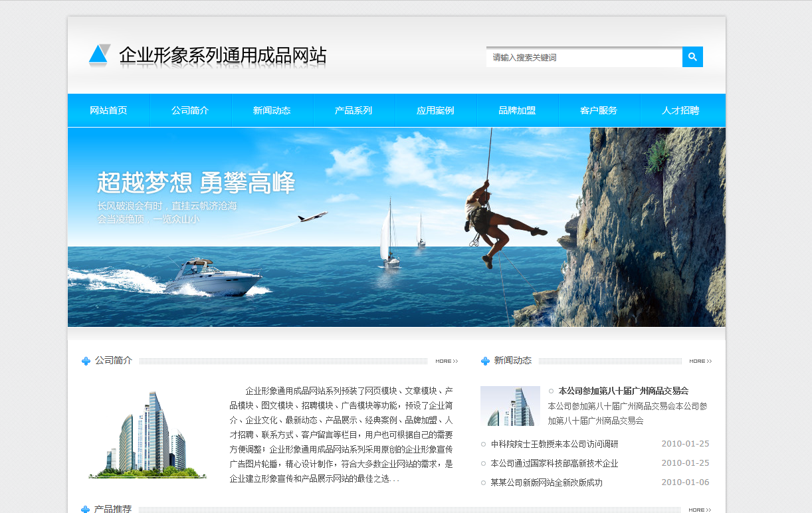Click the plus icon beside 产品推荐 heading
Screen dimensions: 812x513
86,510
